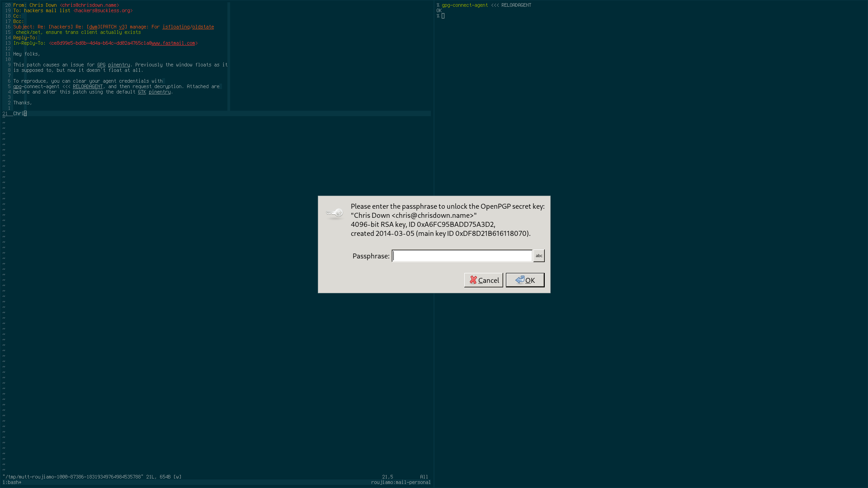Select the 'To: hackers mail list' line
This screenshot has height=488, width=868.
tap(73, 11)
